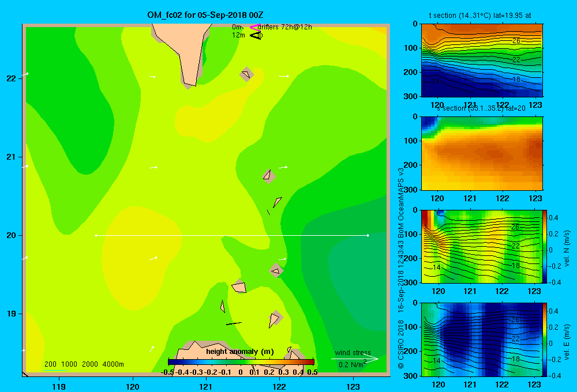577x392 pixels.
Task: Click latitude label 21 on the main map
Action: pos(12,157)
